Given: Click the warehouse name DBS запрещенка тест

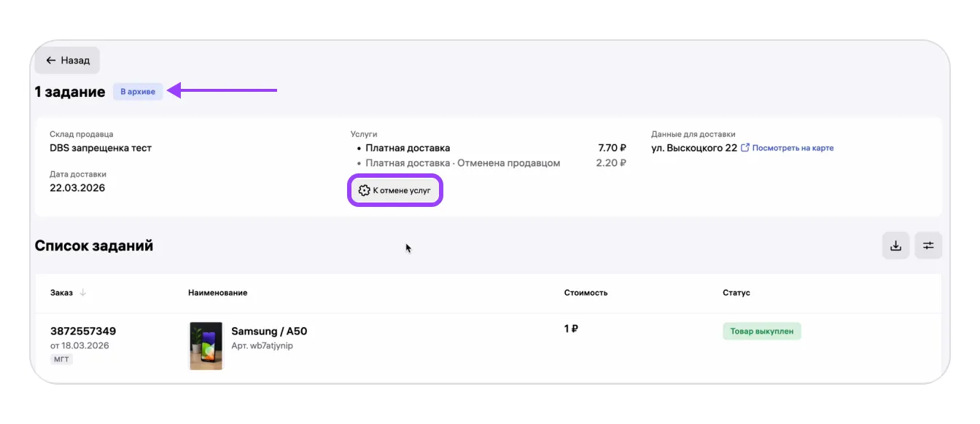Looking at the screenshot, I should point(101,148).
